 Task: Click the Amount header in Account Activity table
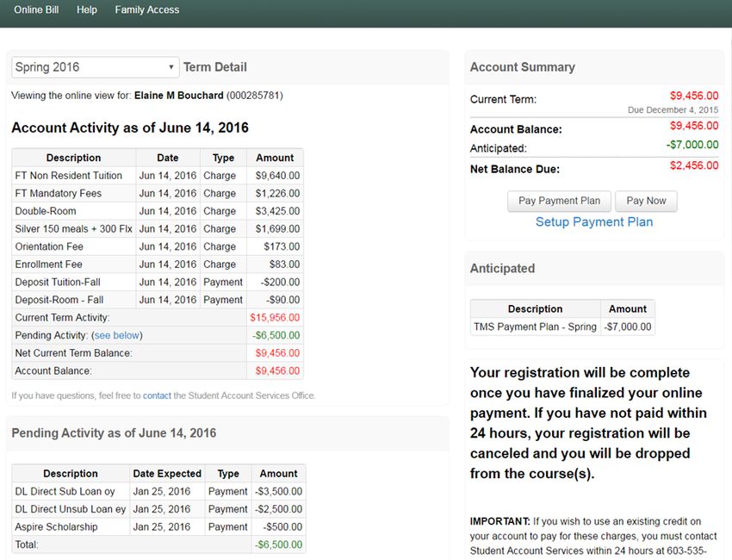pyautogui.click(x=275, y=158)
